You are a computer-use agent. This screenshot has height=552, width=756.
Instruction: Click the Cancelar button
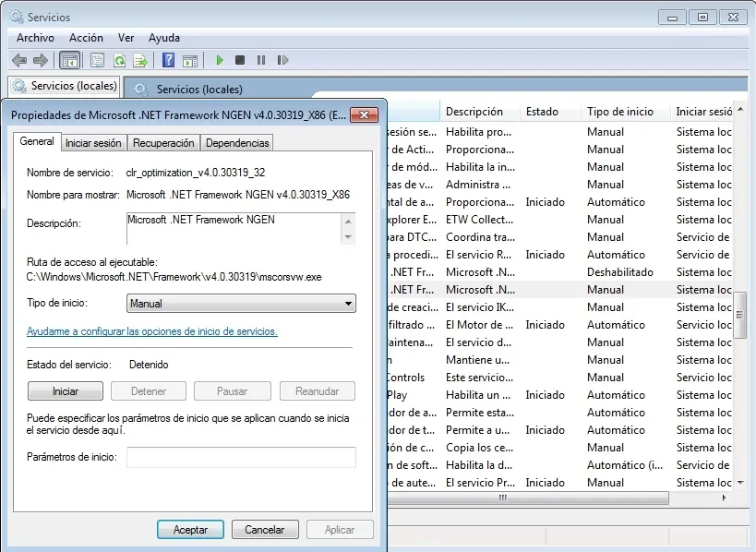tap(265, 529)
